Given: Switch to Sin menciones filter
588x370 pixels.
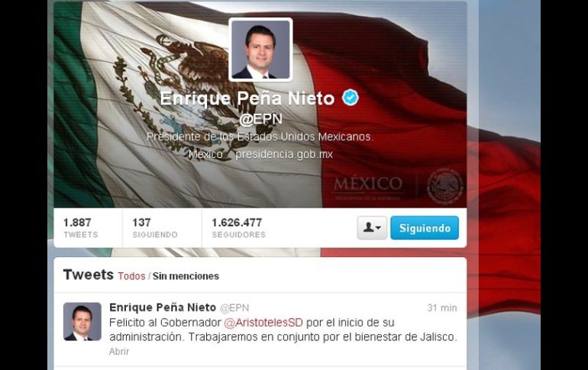Looking at the screenshot, I should click(x=186, y=276).
